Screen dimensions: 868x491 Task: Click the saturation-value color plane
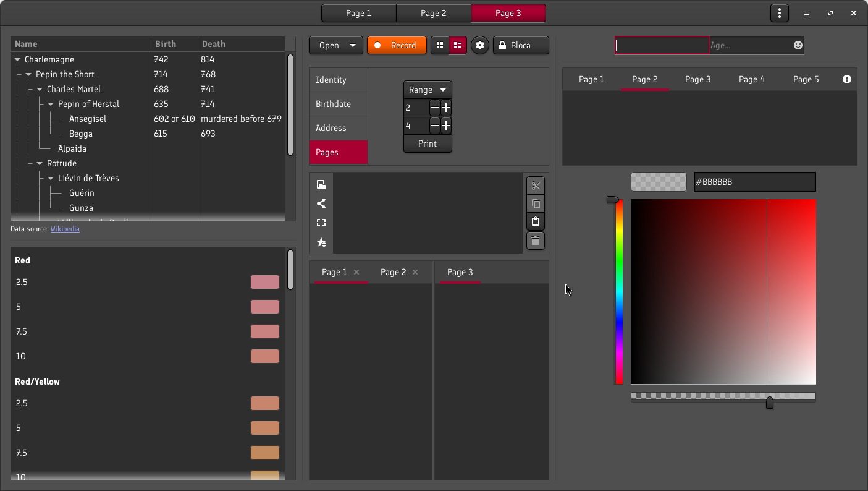click(x=723, y=292)
